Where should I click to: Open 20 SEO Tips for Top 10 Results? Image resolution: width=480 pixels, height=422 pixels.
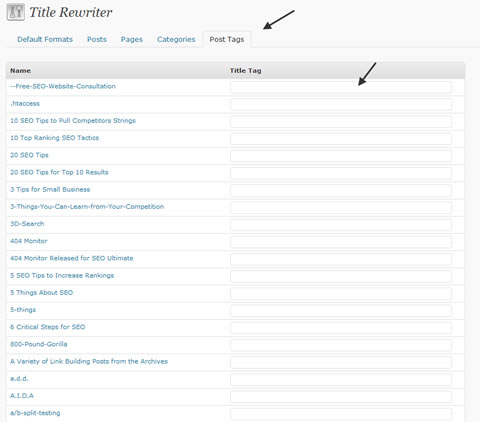59,172
